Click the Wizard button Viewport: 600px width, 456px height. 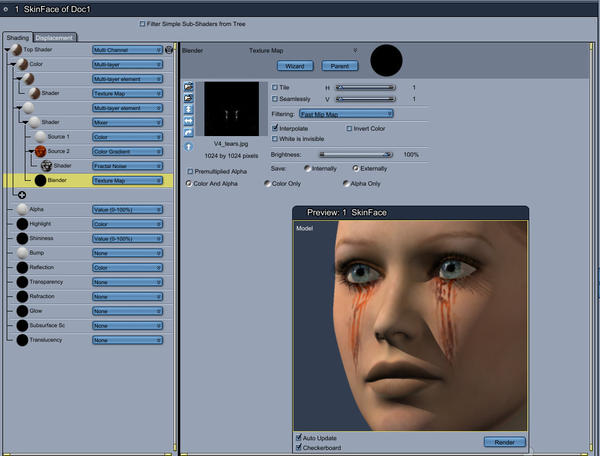[x=295, y=66]
